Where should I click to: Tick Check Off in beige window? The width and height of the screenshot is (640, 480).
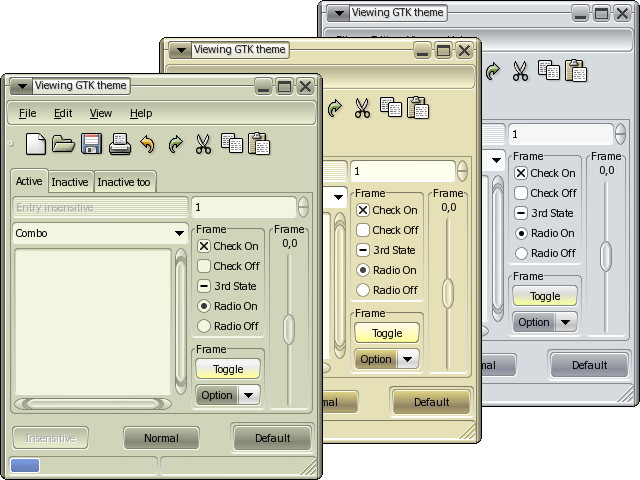pyautogui.click(x=363, y=230)
